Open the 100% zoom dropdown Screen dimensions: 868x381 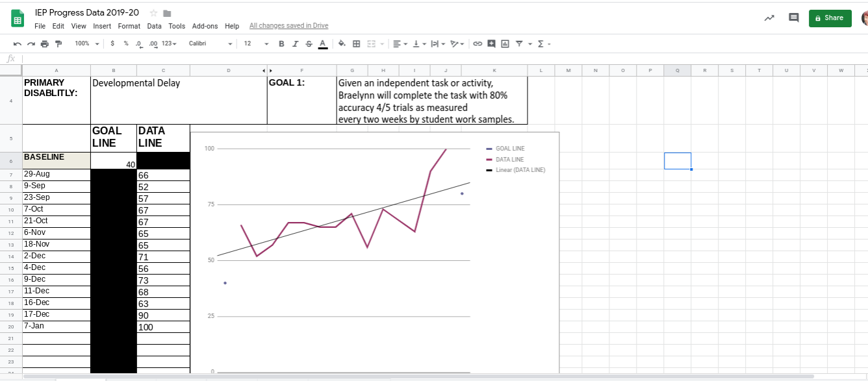pyautogui.click(x=86, y=43)
